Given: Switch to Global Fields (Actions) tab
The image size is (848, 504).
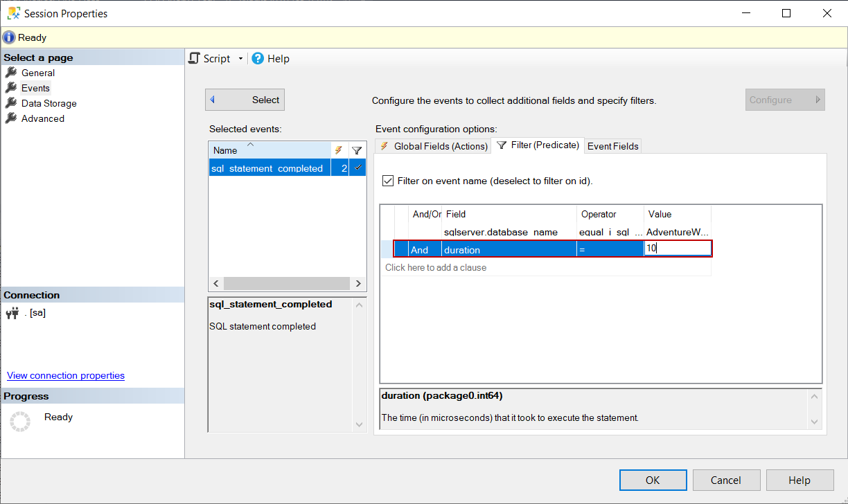Looking at the screenshot, I should coord(432,146).
